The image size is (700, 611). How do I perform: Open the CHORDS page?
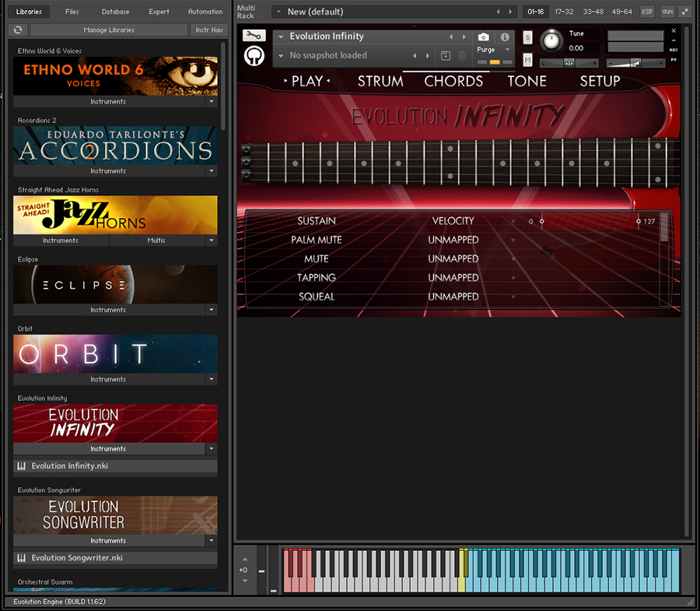coord(453,81)
